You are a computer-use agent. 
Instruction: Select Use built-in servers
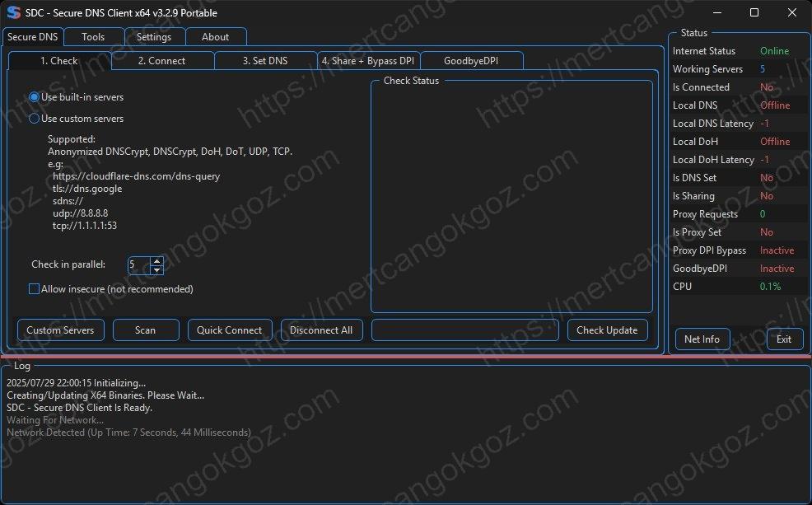pyautogui.click(x=33, y=96)
